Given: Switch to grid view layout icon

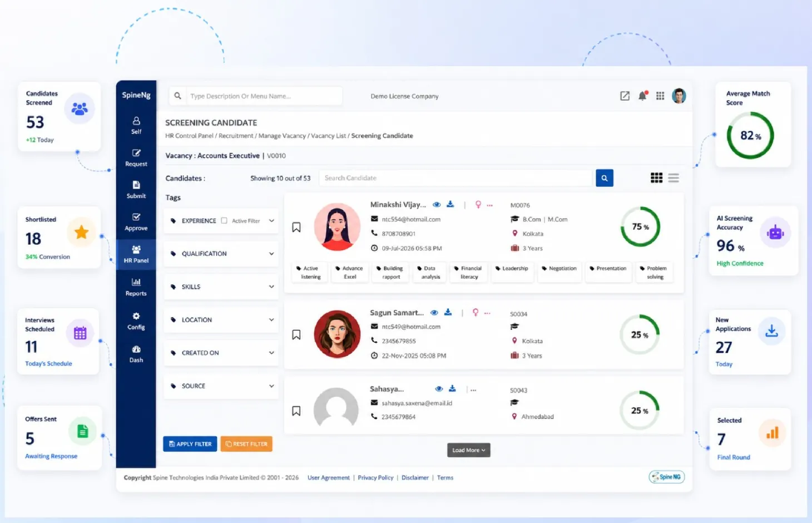Looking at the screenshot, I should pyautogui.click(x=657, y=178).
